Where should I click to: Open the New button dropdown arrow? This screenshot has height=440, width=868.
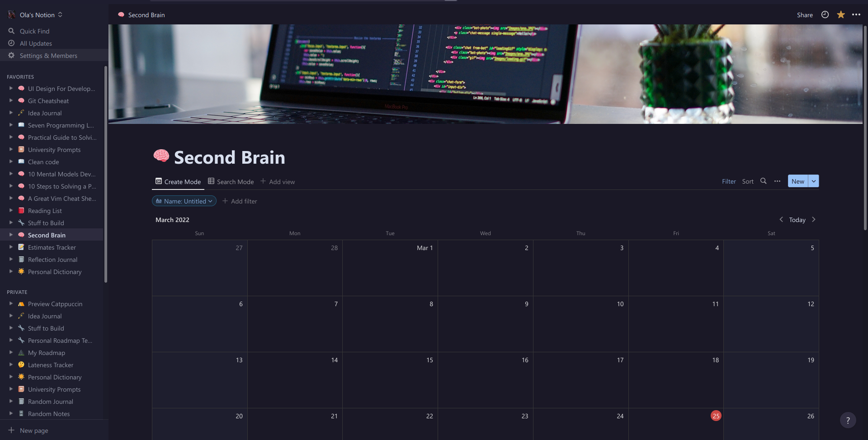pyautogui.click(x=814, y=181)
